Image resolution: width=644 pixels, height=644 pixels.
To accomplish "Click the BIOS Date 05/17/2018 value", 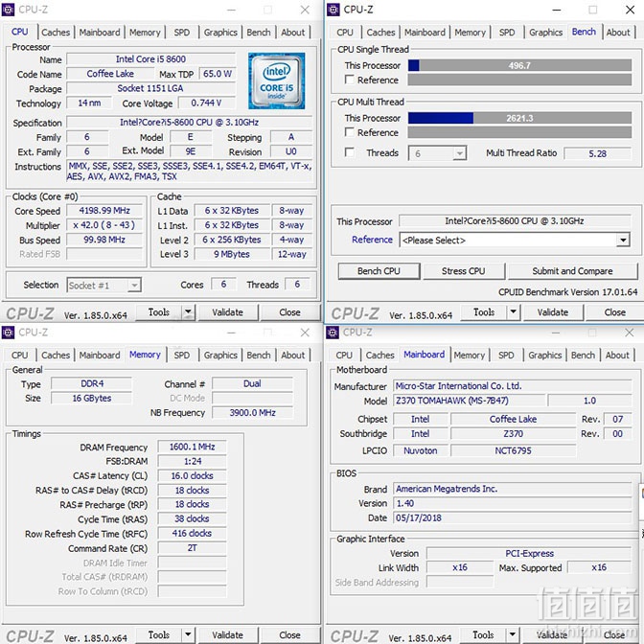I will (x=513, y=517).
